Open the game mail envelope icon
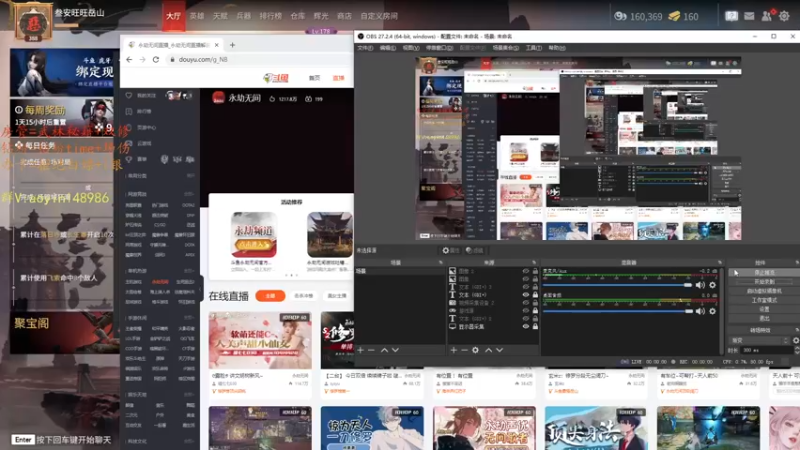The width and height of the screenshot is (800, 450). (749, 16)
